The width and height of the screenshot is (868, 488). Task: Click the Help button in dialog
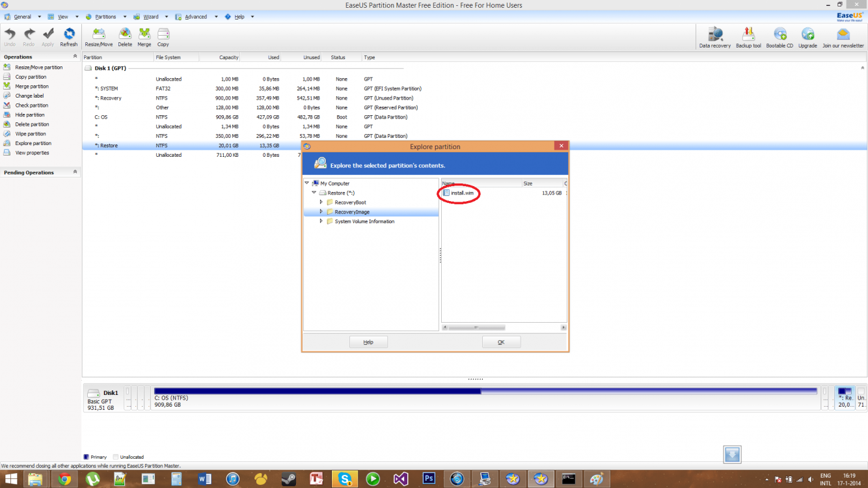(x=368, y=342)
